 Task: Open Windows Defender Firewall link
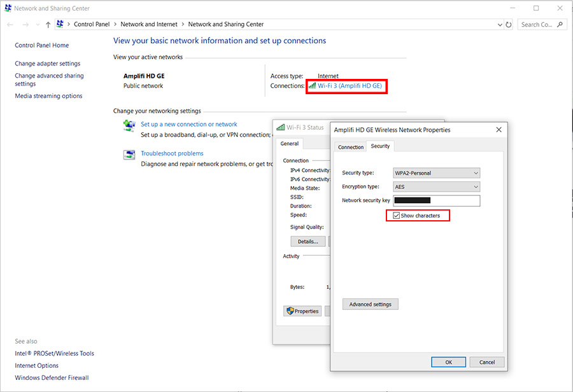52,378
